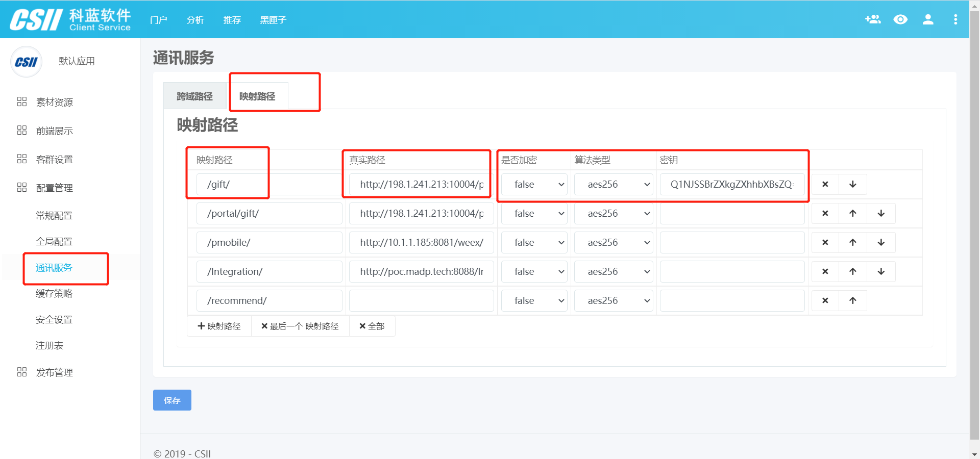The image size is (980, 459).
Task: Click the 保存 save button
Action: point(172,400)
